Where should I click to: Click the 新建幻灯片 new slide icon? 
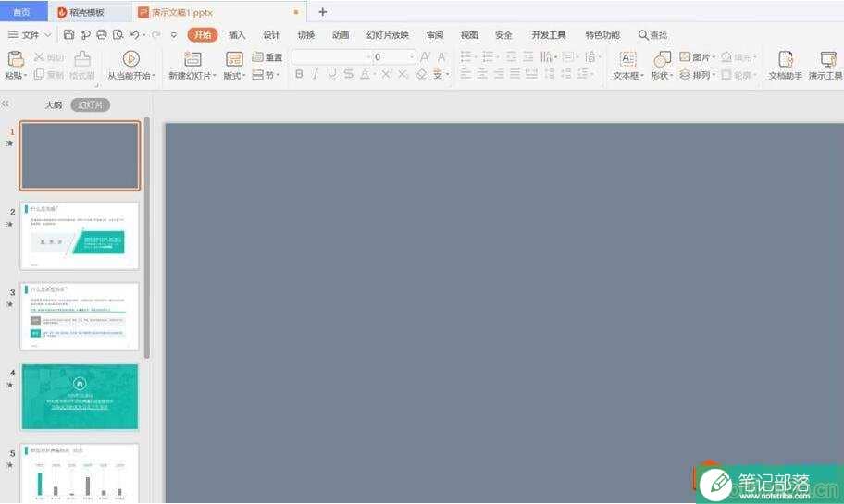[192, 58]
